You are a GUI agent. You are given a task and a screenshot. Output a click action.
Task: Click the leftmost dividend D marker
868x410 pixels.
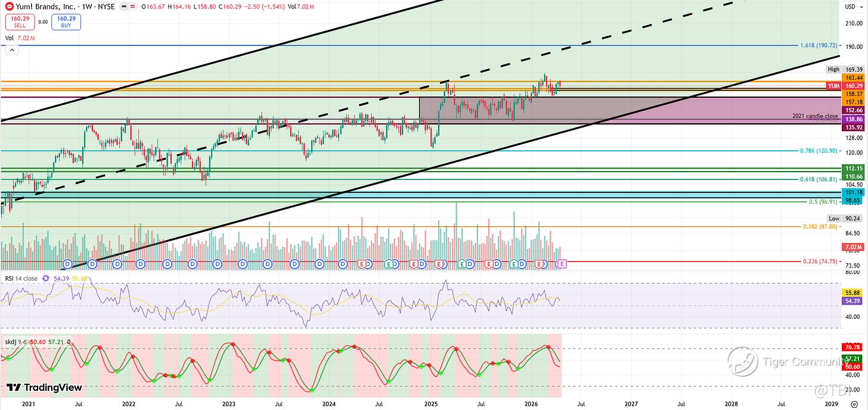pyautogui.click(x=67, y=263)
